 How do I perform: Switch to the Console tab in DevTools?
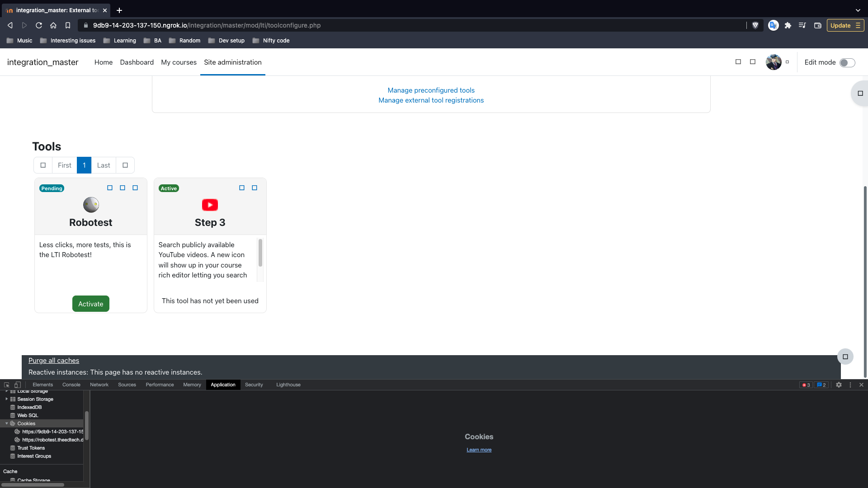coord(71,385)
